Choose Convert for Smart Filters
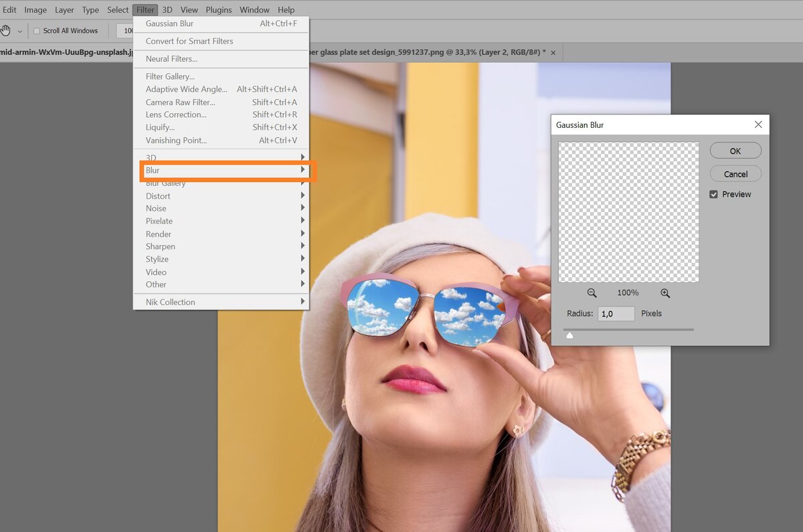Image resolution: width=803 pixels, height=532 pixels. pos(221,41)
